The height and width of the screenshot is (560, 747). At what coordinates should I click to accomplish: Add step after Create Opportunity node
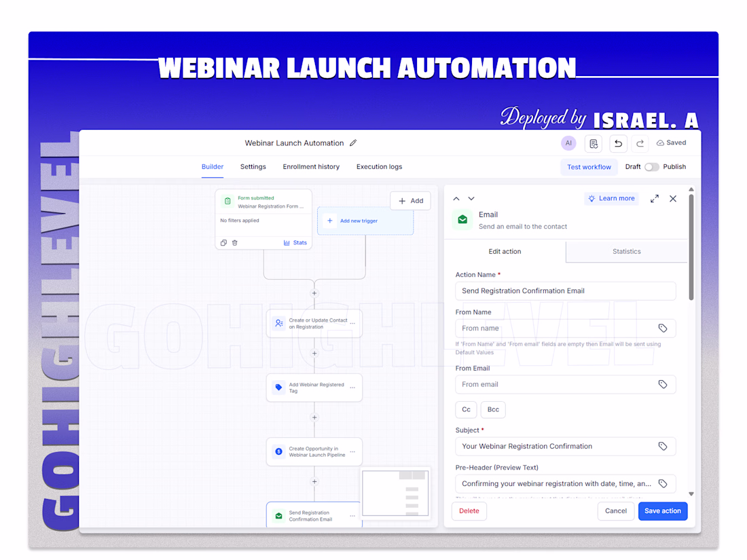[x=314, y=481]
